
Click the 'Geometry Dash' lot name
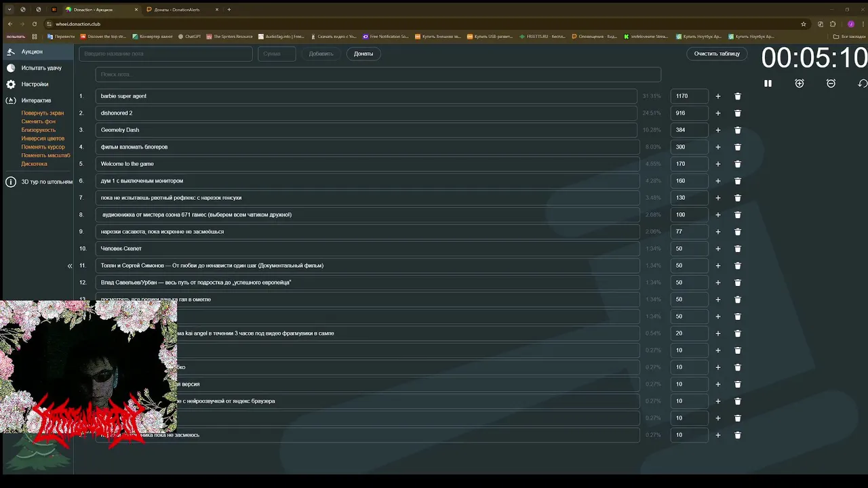[366, 130]
